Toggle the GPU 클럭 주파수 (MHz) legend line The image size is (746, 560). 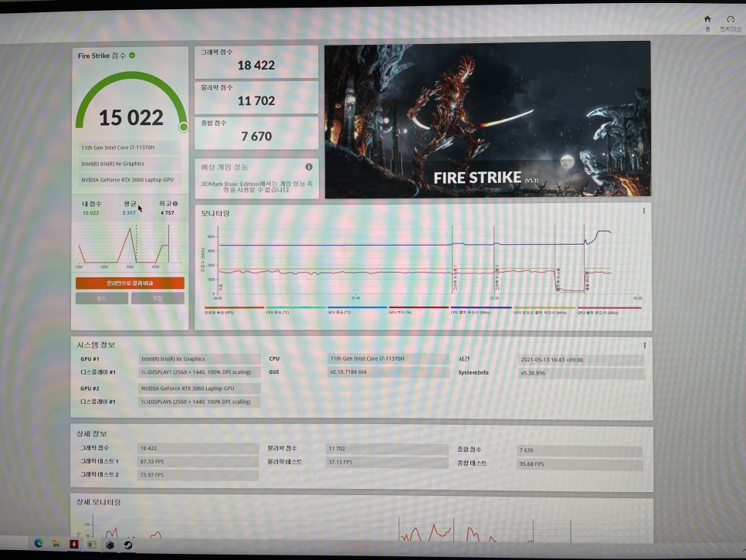click(609, 311)
